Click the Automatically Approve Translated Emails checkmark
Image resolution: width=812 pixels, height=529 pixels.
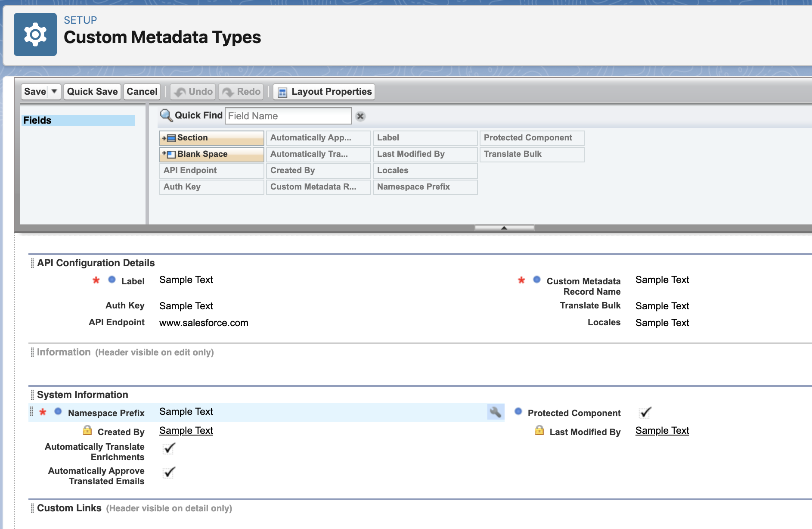[x=169, y=473]
